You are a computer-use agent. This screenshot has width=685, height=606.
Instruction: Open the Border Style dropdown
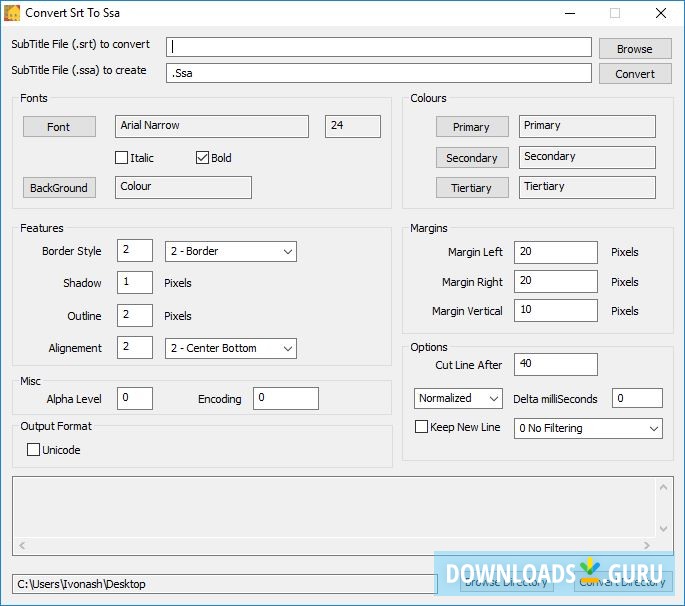pos(231,251)
